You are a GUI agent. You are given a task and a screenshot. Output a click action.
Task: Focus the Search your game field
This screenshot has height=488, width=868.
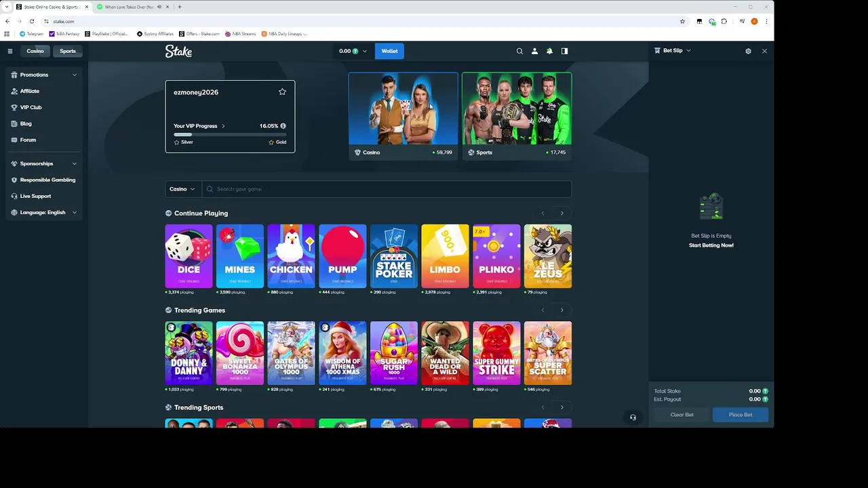pos(387,189)
